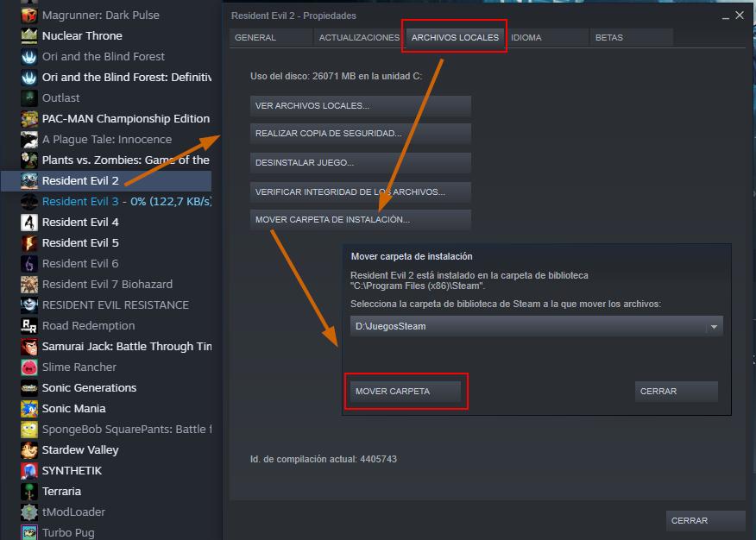Click the Sonic Mania game icon
756x540 pixels.
coord(29,409)
